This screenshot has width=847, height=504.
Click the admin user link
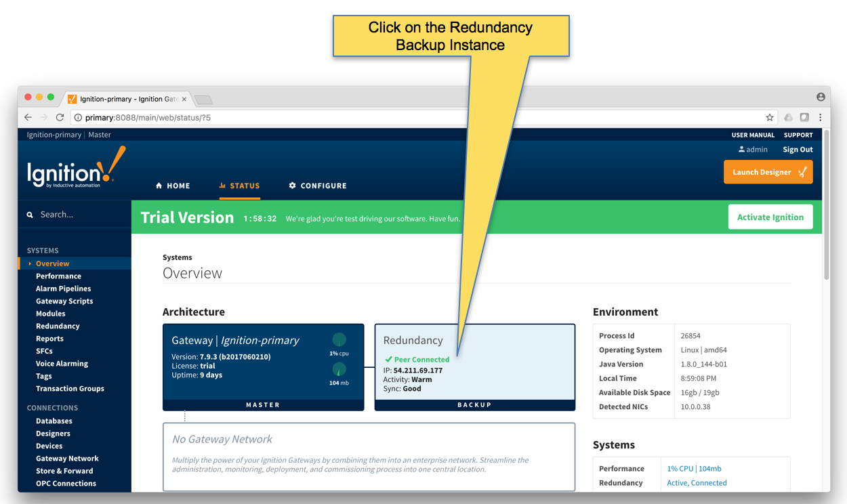753,150
